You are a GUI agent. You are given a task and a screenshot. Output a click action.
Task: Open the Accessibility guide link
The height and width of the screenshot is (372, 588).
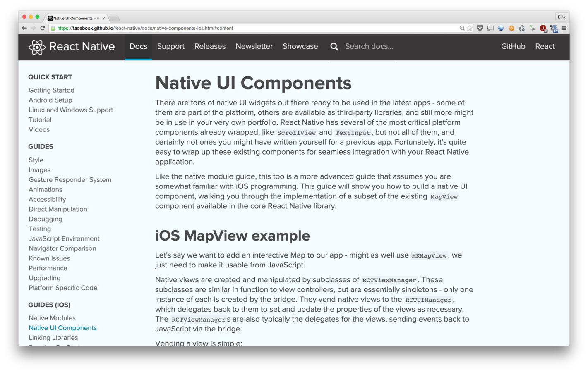coord(47,200)
